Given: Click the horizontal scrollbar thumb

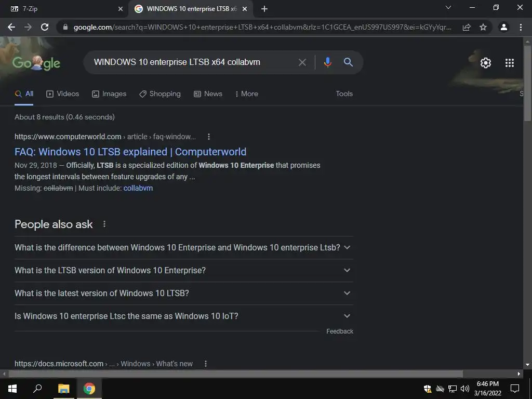Looking at the screenshot, I should coord(236,374).
